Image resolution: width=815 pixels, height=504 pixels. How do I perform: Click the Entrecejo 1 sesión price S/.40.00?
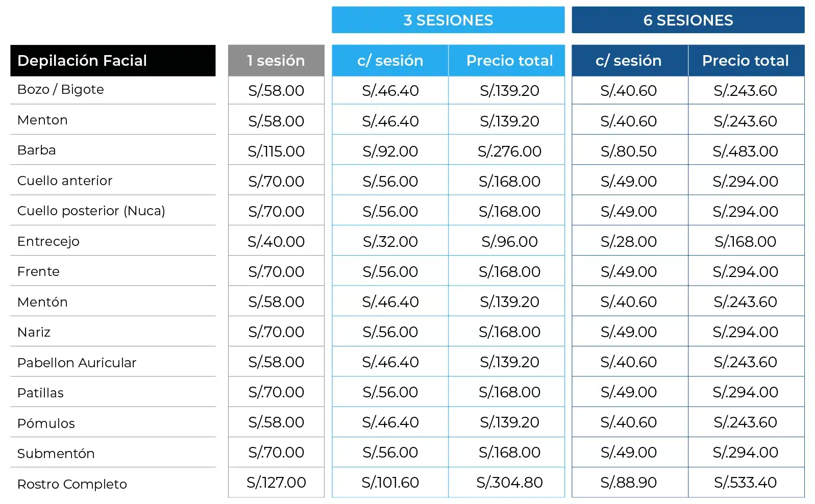click(276, 241)
